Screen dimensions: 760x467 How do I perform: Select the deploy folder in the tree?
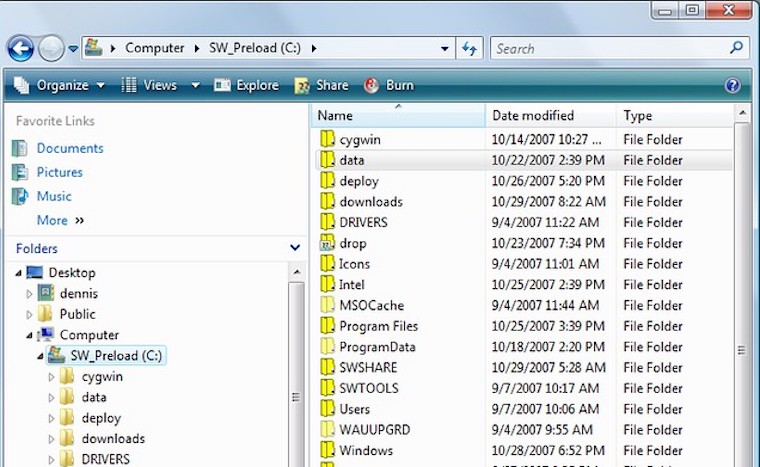[101, 418]
